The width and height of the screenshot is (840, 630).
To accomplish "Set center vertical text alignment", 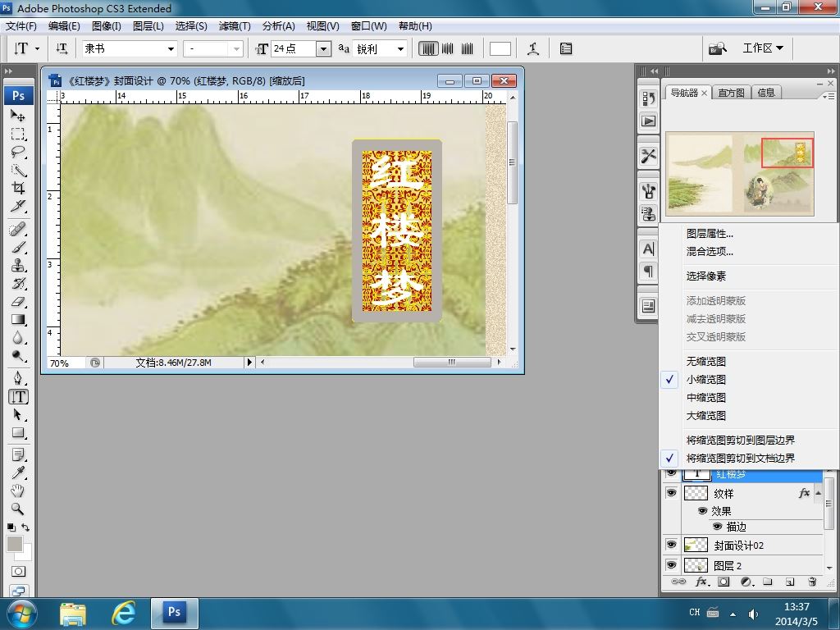I will [447, 48].
